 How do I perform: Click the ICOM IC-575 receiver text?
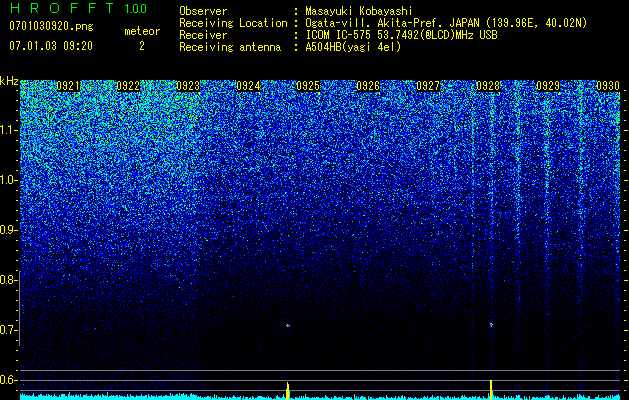[401, 35]
